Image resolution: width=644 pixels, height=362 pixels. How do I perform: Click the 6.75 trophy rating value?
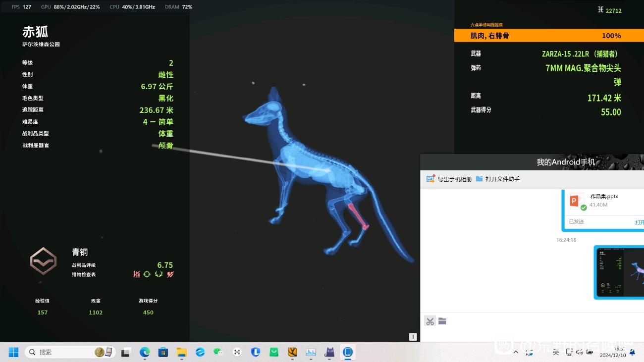coord(165,265)
